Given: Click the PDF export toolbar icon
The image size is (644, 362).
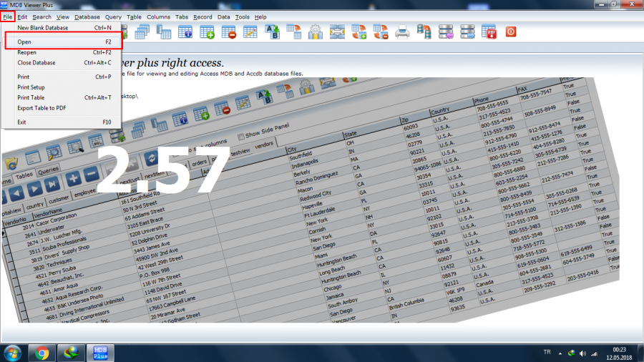Looking at the screenshot, I should click(x=490, y=31).
